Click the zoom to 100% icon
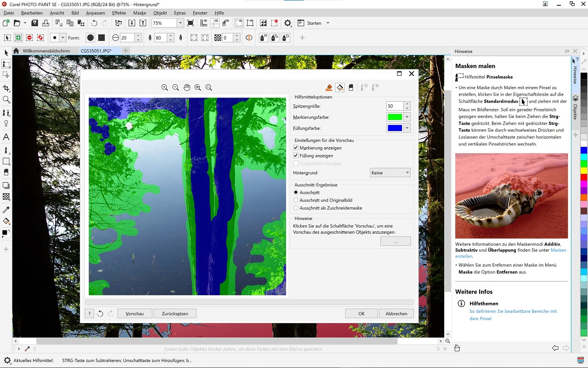This screenshot has width=588, height=368. point(198,87)
